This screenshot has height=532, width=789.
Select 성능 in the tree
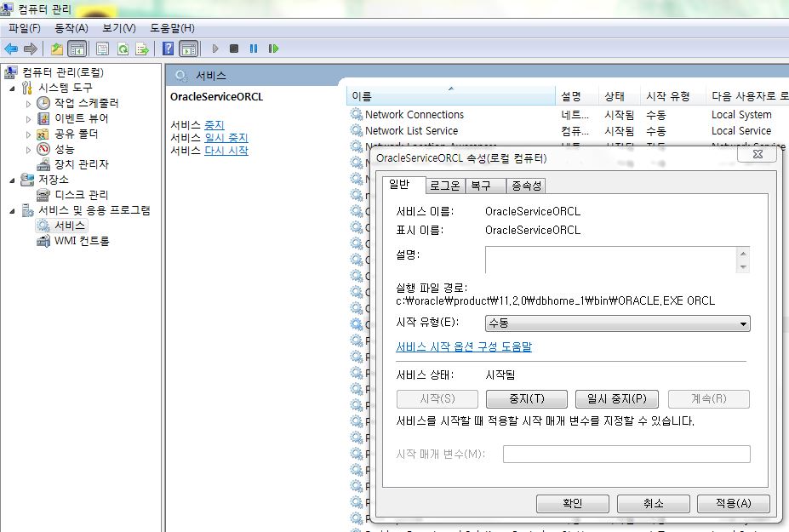[x=65, y=150]
